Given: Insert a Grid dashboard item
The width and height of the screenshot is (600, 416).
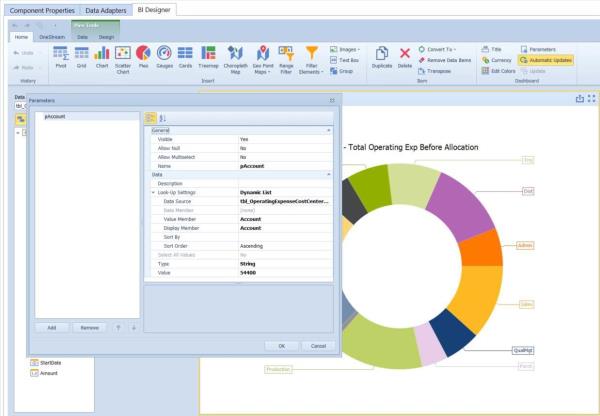Looking at the screenshot, I should [81, 57].
